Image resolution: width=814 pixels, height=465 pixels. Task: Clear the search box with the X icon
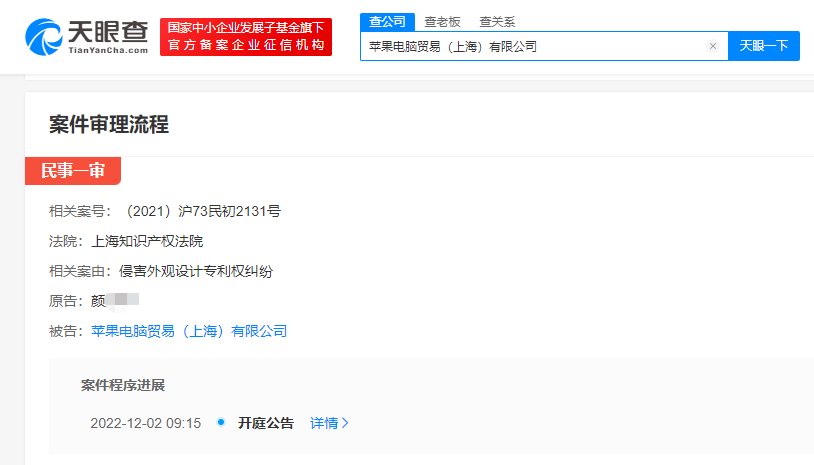click(713, 46)
